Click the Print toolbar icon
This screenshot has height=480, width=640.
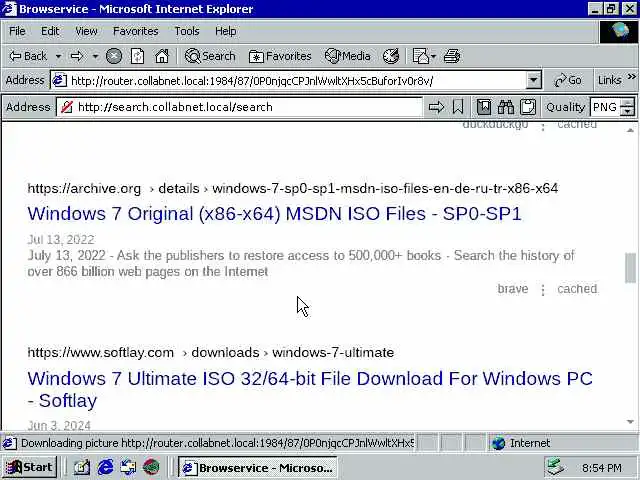(x=452, y=56)
